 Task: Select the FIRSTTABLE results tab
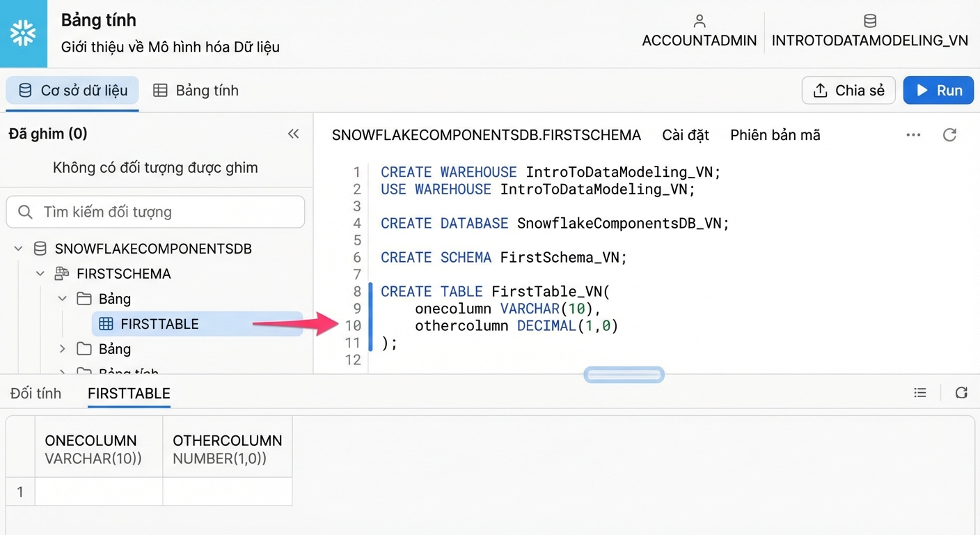click(x=129, y=394)
